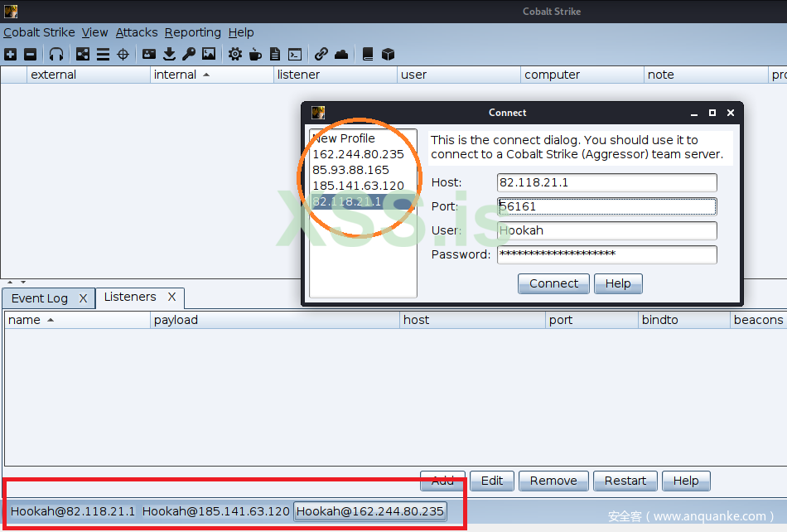This screenshot has height=532, width=787.
Task: Open listeners via the headphones icon
Action: (x=56, y=55)
